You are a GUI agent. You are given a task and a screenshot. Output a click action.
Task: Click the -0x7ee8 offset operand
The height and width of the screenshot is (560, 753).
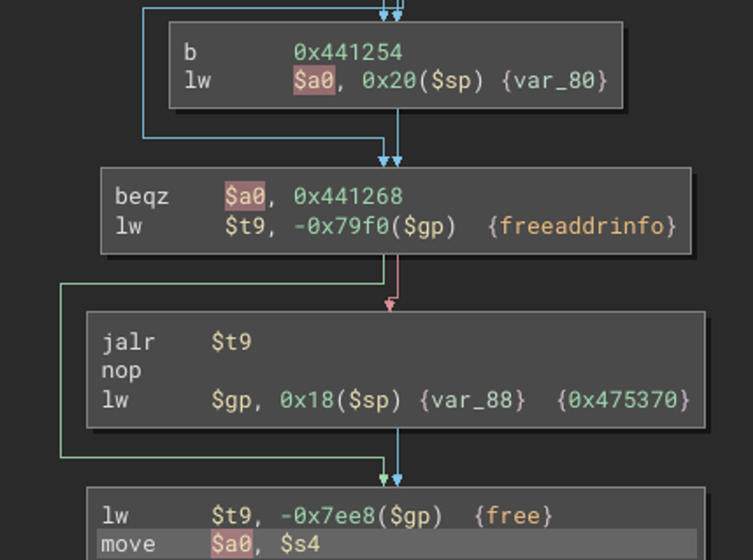pyautogui.click(x=328, y=516)
